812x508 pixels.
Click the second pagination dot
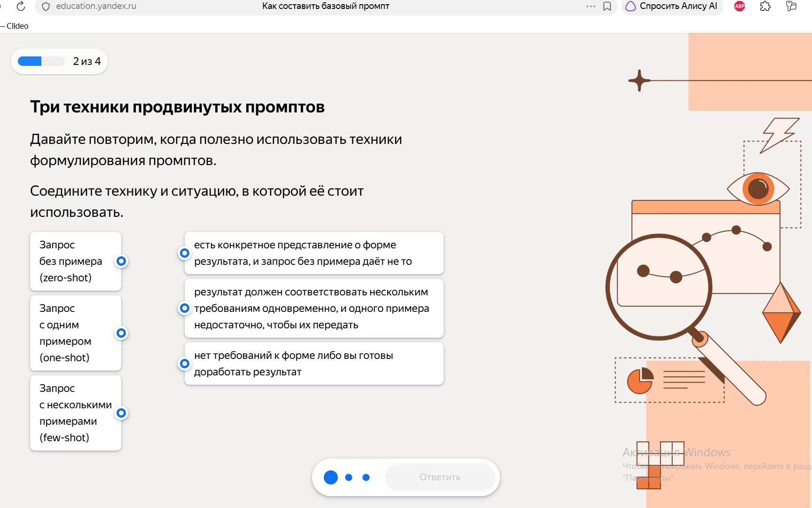349,477
